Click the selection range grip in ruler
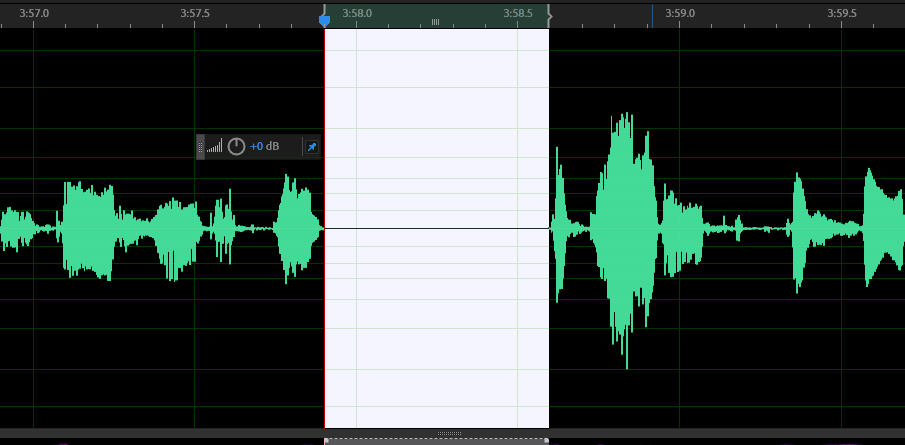 pyautogui.click(x=436, y=22)
